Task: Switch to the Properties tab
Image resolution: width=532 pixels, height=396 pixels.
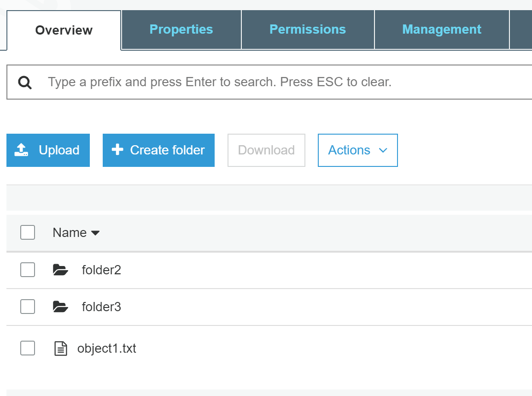Action: click(181, 30)
